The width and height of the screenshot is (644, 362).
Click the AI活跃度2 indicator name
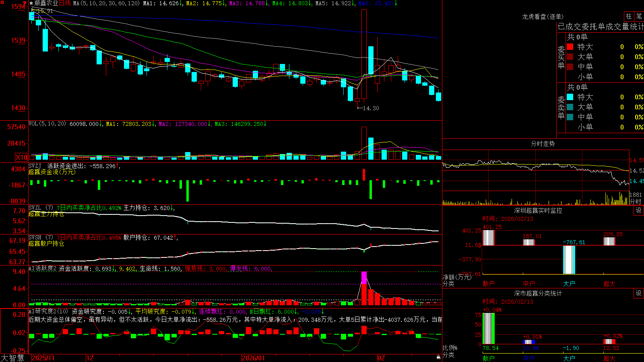(42, 268)
